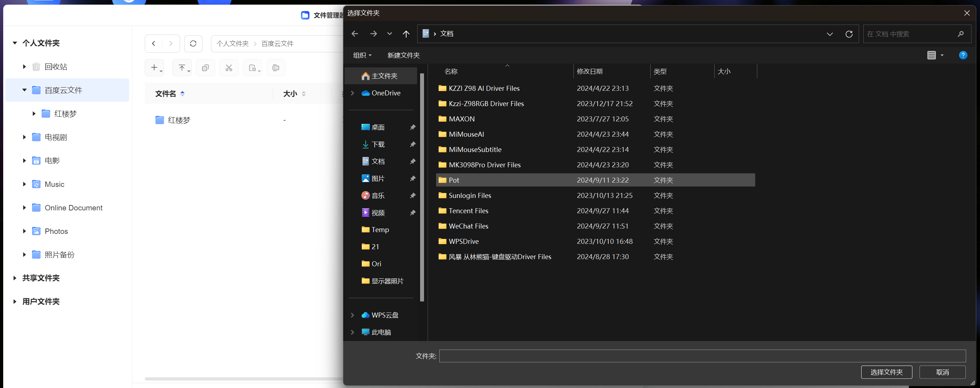Expand the address bar history dropdown
The width and height of the screenshot is (980, 388).
pyautogui.click(x=830, y=34)
